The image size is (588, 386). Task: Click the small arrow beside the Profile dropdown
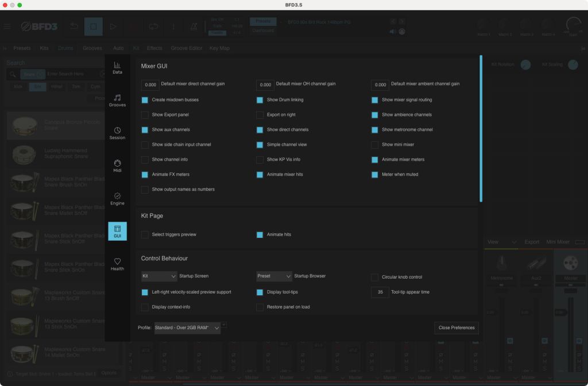(224, 325)
